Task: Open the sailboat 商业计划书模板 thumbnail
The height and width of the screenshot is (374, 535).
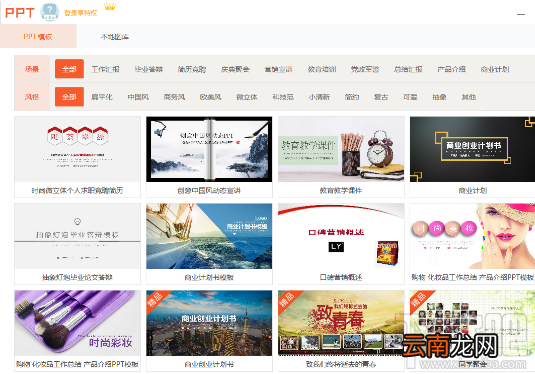Action: coord(209,236)
